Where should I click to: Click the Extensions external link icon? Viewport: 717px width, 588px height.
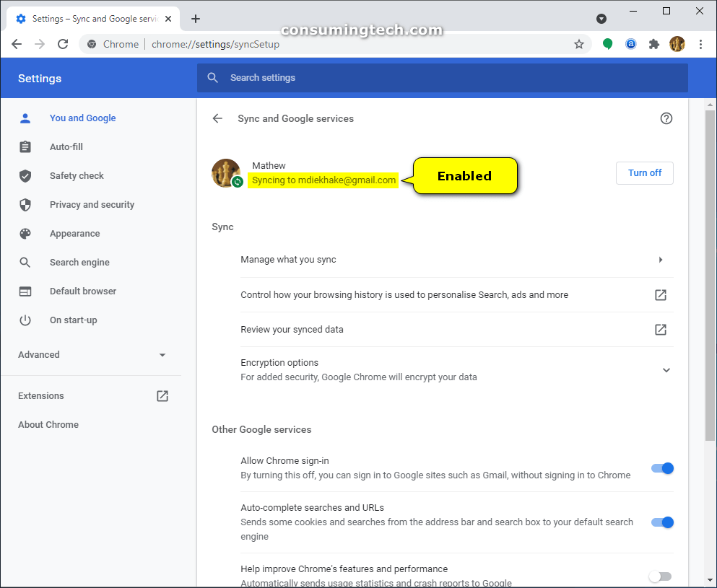click(162, 395)
